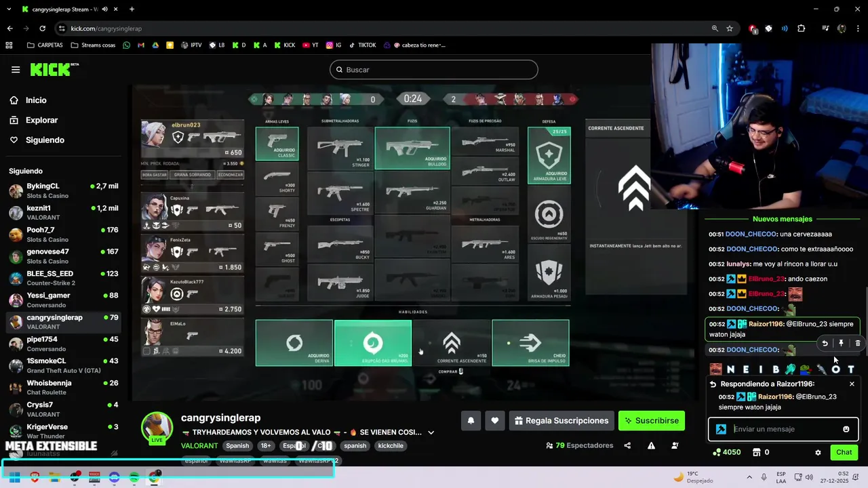Open the tab search dropdown arrow
Image resolution: width=868 pixels, height=488 pixels.
click(x=9, y=9)
